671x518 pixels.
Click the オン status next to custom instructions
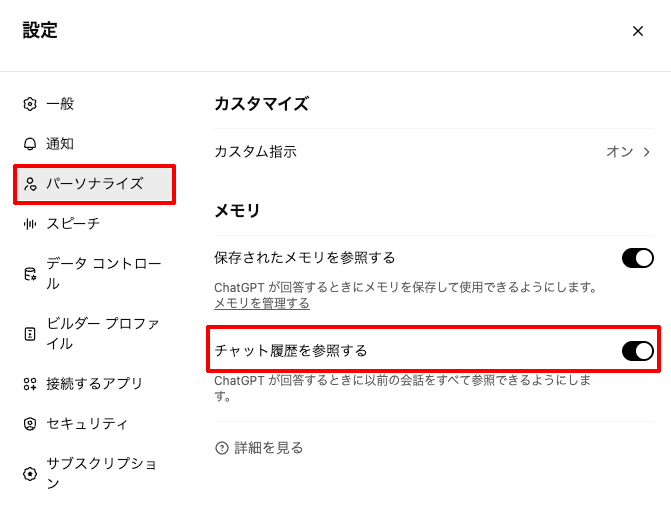pos(619,152)
